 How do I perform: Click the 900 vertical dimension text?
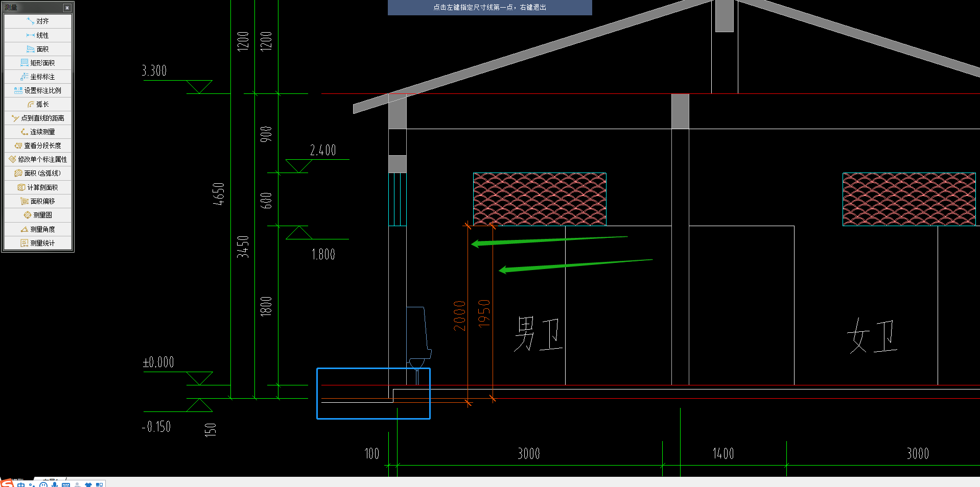tap(266, 134)
